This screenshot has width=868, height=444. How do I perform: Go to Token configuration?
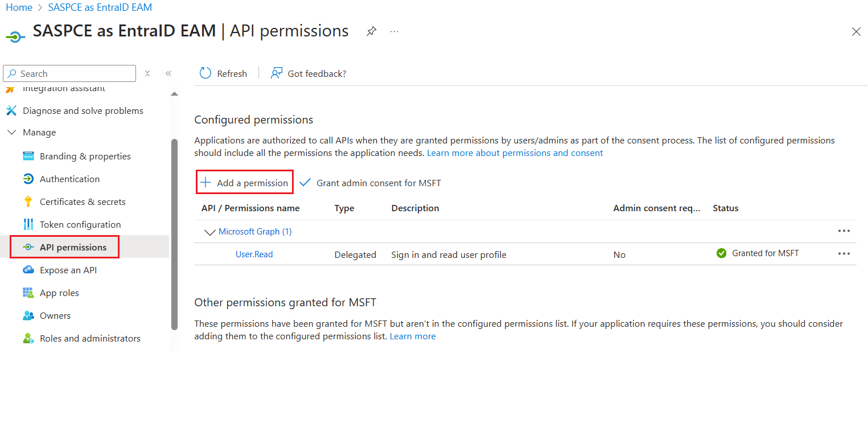click(x=80, y=224)
